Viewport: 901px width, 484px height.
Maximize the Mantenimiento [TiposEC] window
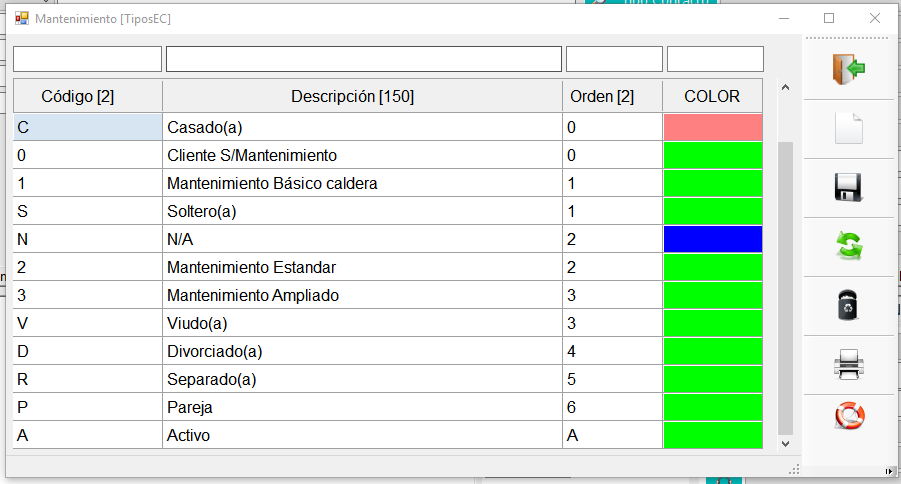tap(829, 18)
